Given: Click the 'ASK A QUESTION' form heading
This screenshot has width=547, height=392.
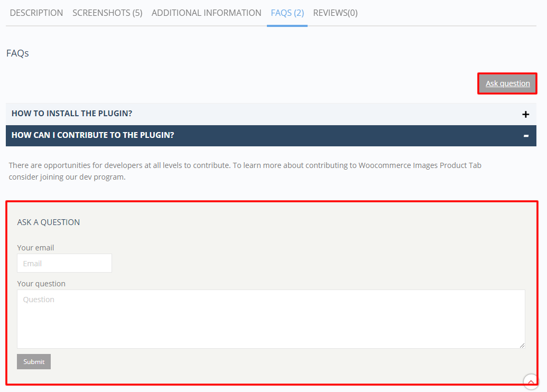Looking at the screenshot, I should 49,222.
